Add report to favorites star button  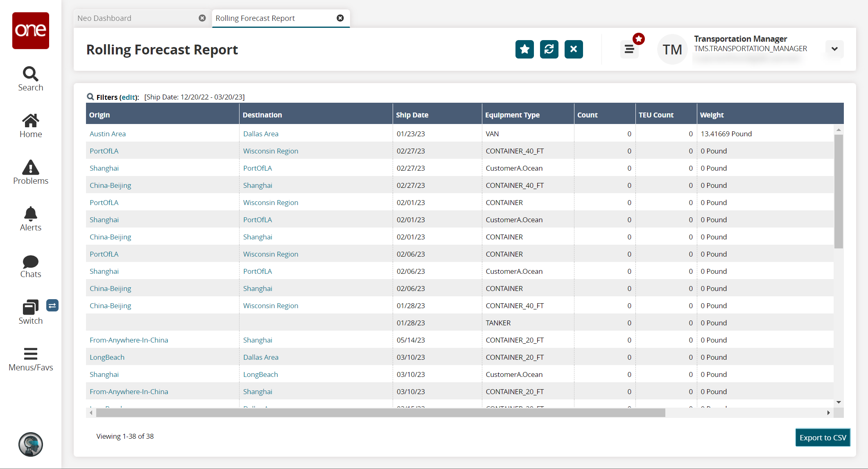click(x=524, y=50)
